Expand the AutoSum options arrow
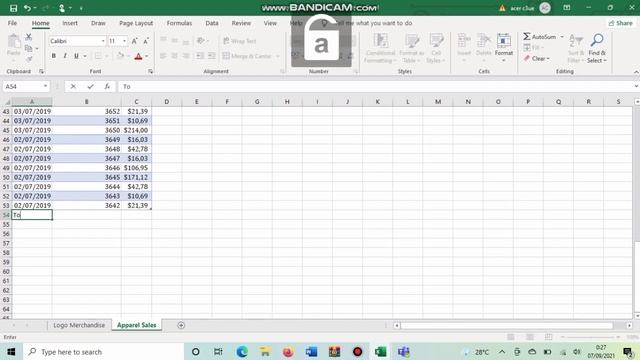This screenshot has width=640, height=360. click(x=562, y=37)
